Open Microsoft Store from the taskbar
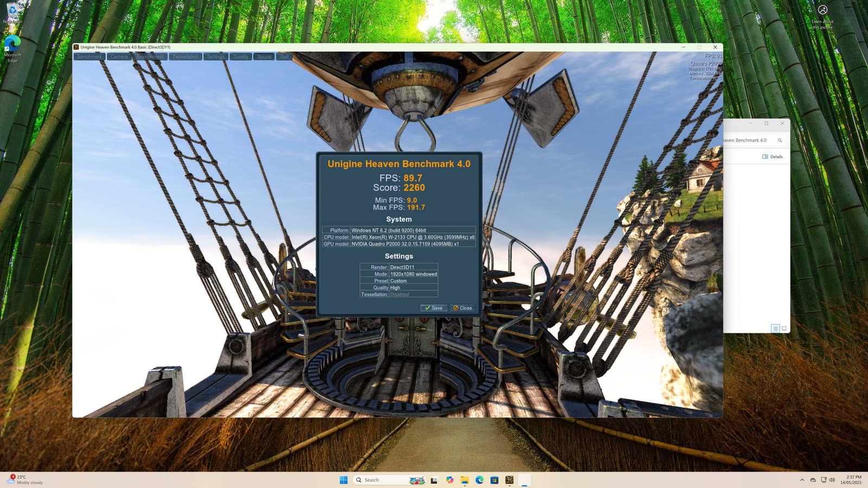The width and height of the screenshot is (868, 488). pyautogui.click(x=494, y=480)
